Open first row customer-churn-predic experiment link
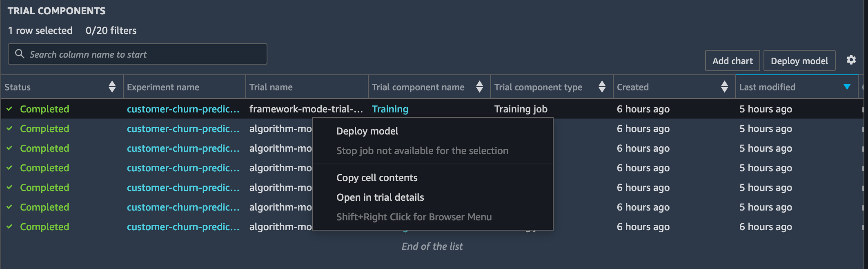Screen dimensions: 868x269 pos(183,109)
